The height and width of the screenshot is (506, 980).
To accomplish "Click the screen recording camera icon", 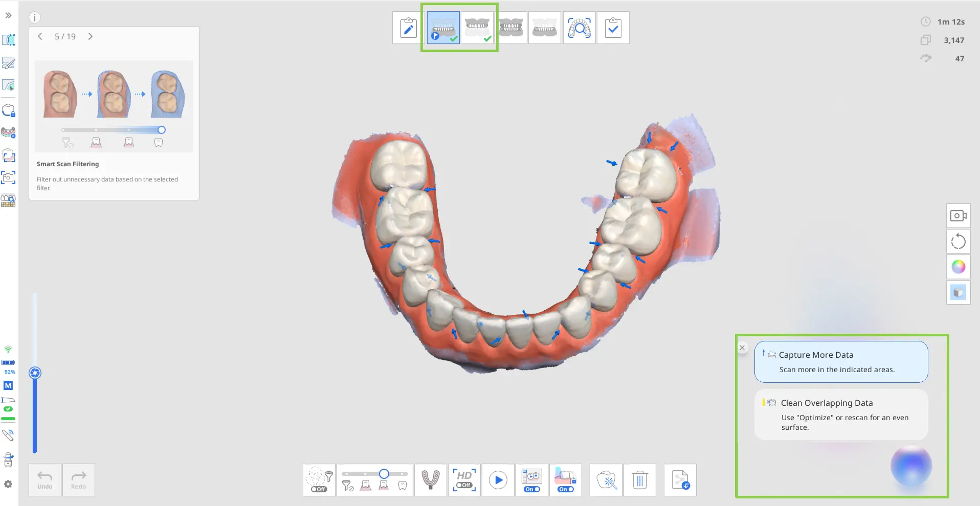I will 959,216.
